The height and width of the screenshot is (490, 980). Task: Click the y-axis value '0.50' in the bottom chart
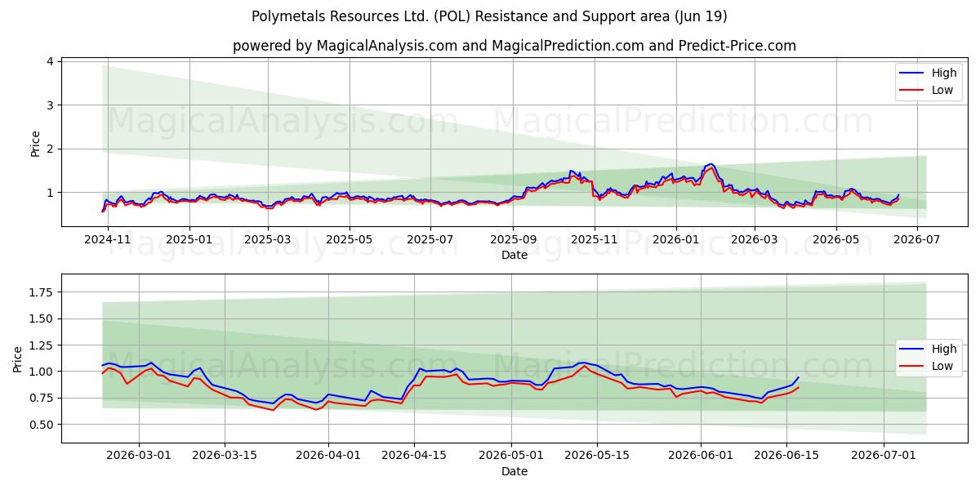click(41, 425)
